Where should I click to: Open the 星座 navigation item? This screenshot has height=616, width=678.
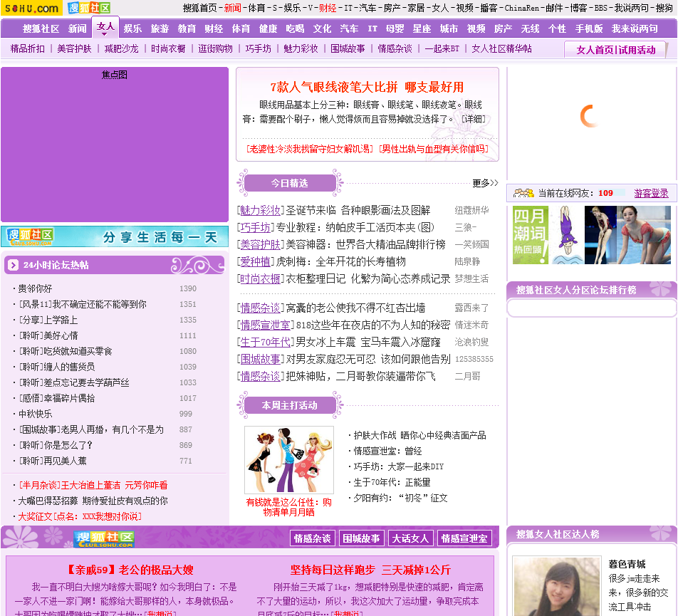tap(422, 28)
